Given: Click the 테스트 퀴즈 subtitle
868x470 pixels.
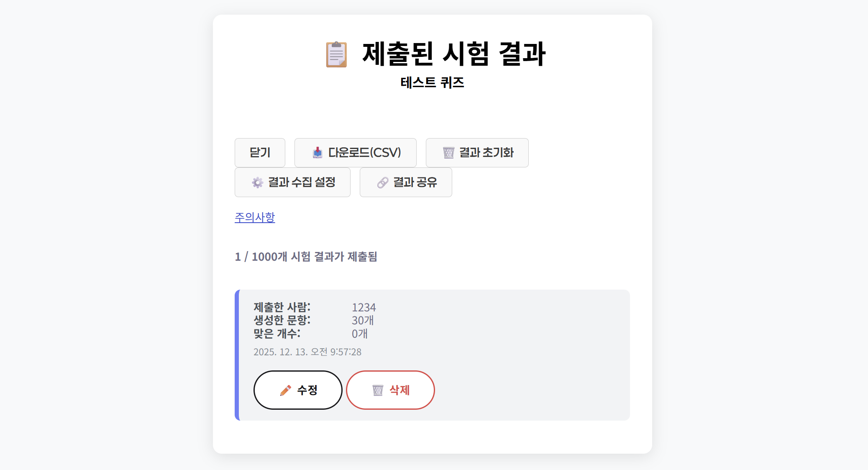Looking at the screenshot, I should tap(433, 83).
